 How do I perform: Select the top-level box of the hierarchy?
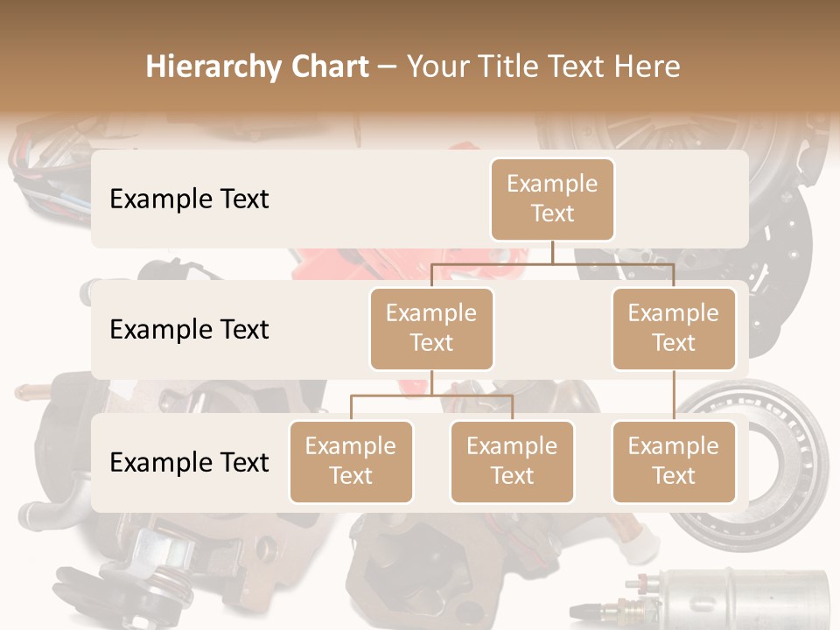(552, 199)
